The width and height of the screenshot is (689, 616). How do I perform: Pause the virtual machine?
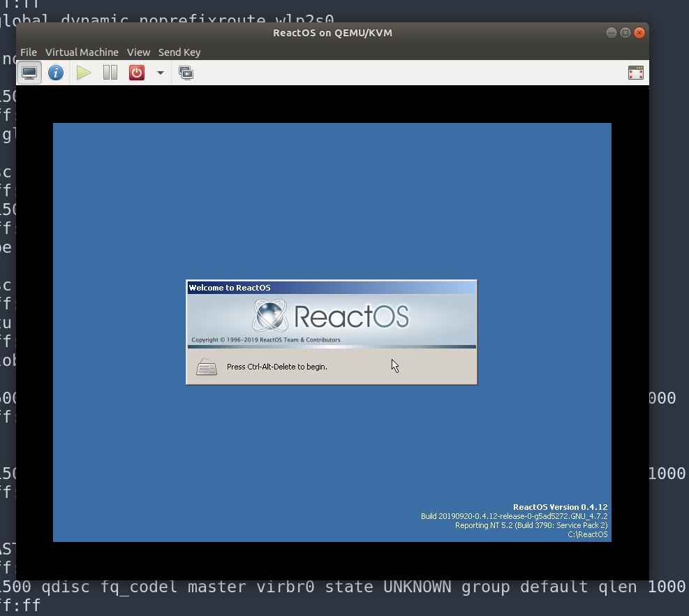[x=110, y=73]
